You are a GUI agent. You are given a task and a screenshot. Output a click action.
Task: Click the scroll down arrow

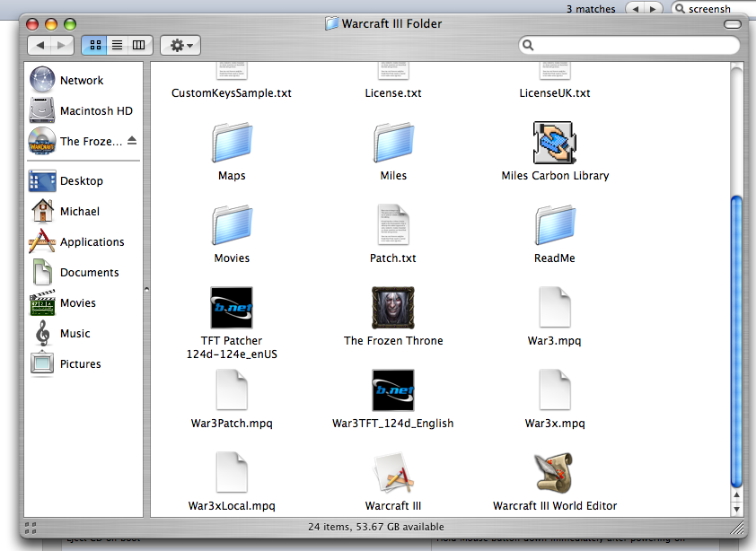point(736,509)
